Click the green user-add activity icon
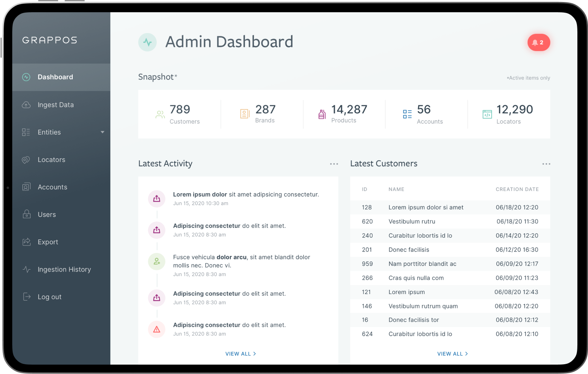The height and width of the screenshot is (374, 588). [156, 261]
